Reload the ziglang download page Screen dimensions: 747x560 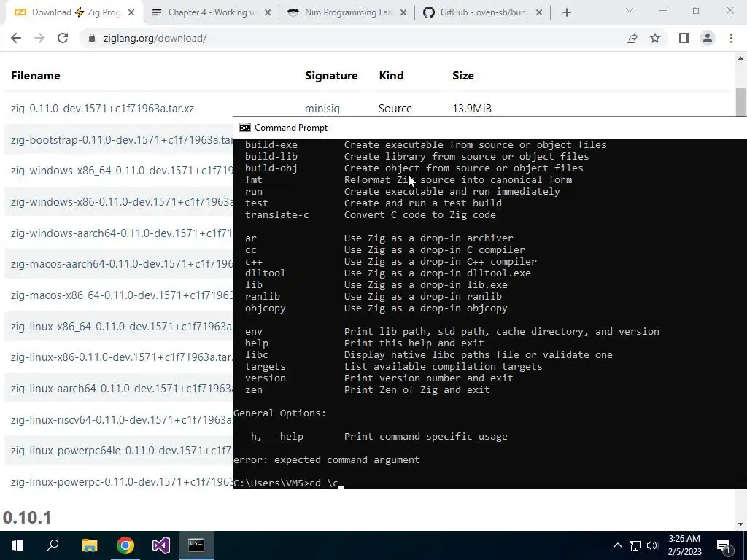point(63,38)
